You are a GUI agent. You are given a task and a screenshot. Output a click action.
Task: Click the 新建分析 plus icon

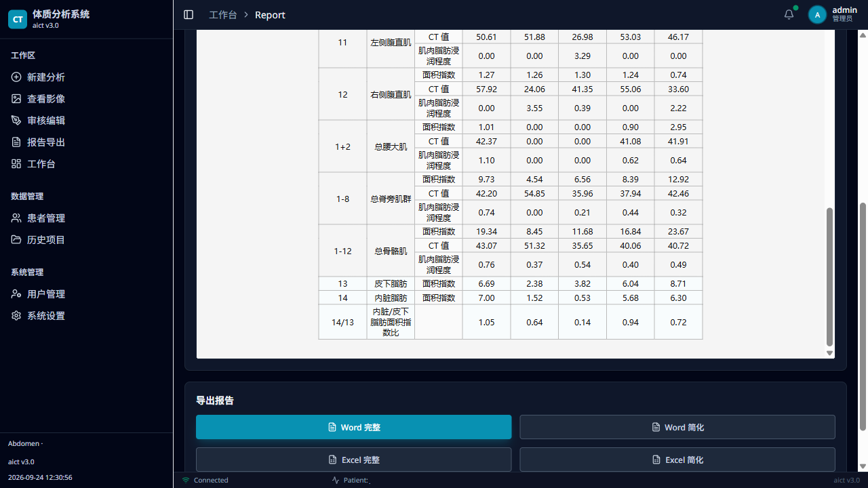point(16,77)
